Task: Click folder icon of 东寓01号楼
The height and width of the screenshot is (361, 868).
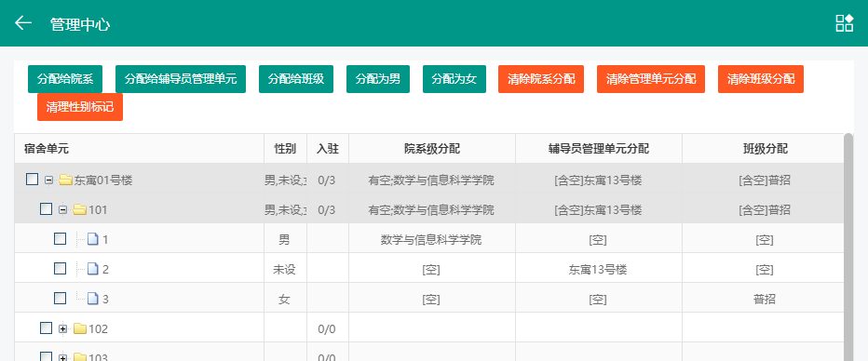Action: [66, 180]
